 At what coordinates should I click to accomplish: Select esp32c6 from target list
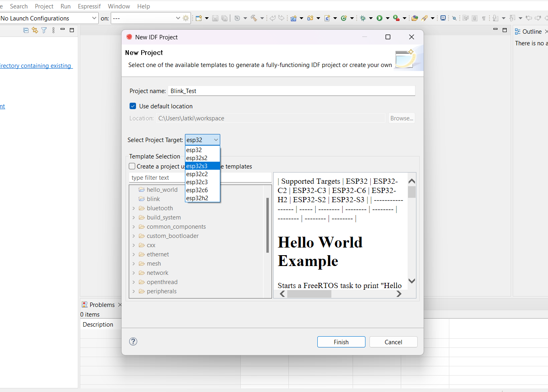(x=202, y=190)
